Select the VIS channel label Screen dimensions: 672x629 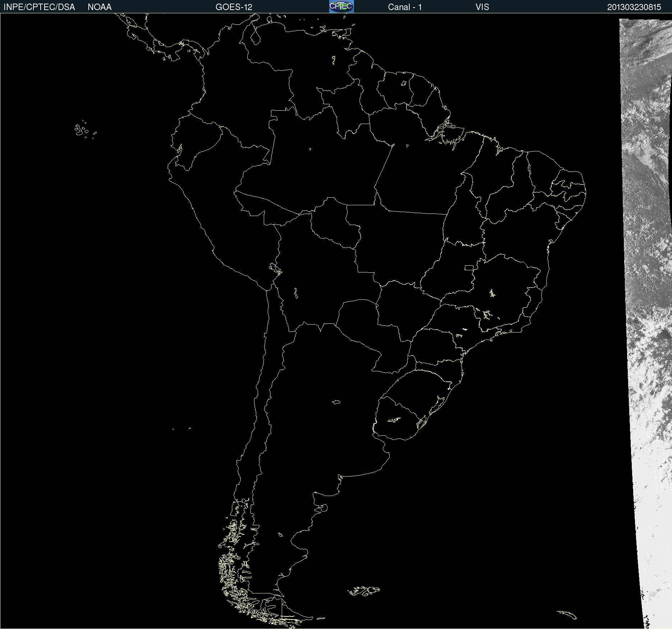pyautogui.click(x=482, y=7)
